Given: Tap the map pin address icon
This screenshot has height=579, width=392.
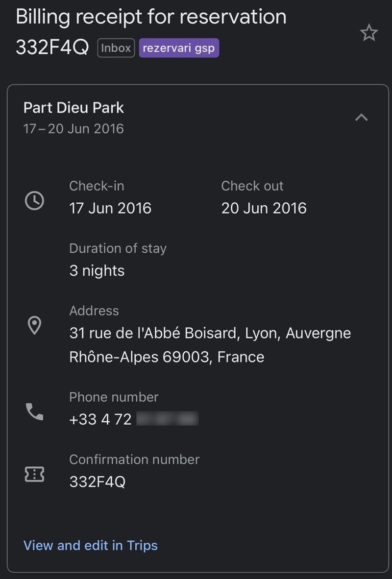Looking at the screenshot, I should click(34, 326).
